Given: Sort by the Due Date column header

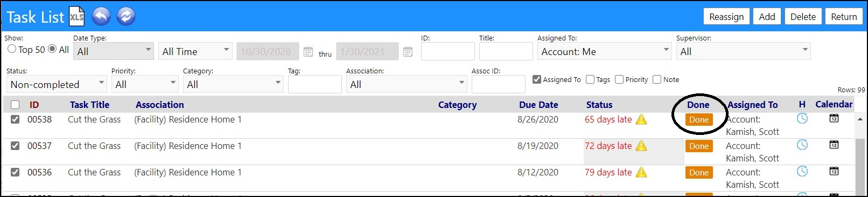Looking at the screenshot, I should pos(538,105).
